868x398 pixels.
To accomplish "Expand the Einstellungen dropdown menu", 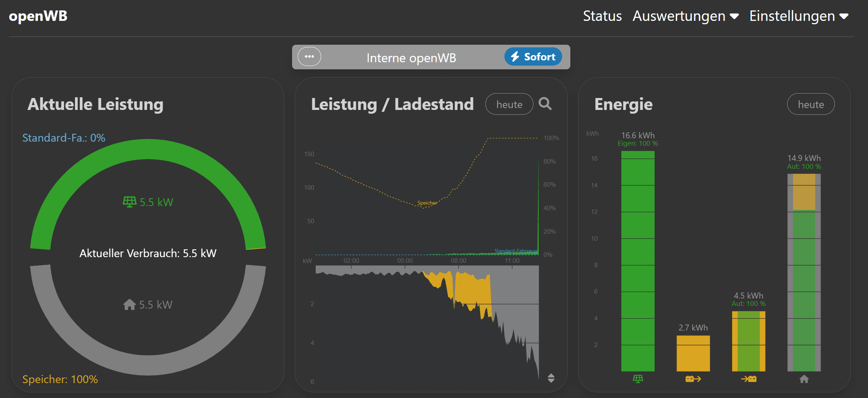I will pyautogui.click(x=799, y=16).
